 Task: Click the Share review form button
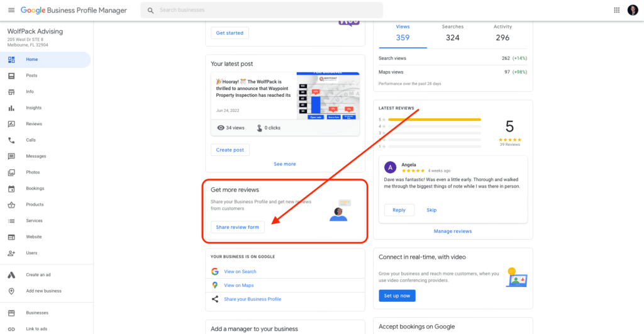237,227
